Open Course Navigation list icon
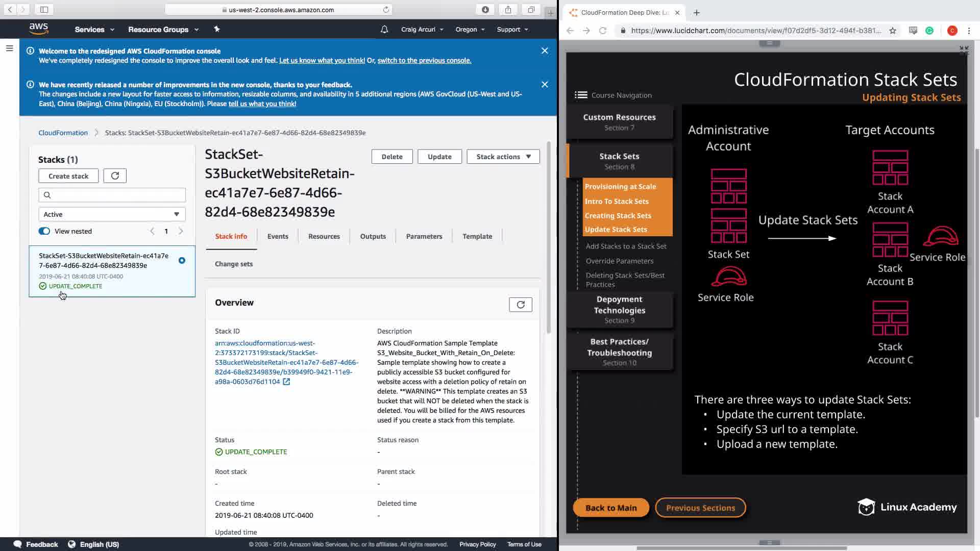 coord(581,95)
